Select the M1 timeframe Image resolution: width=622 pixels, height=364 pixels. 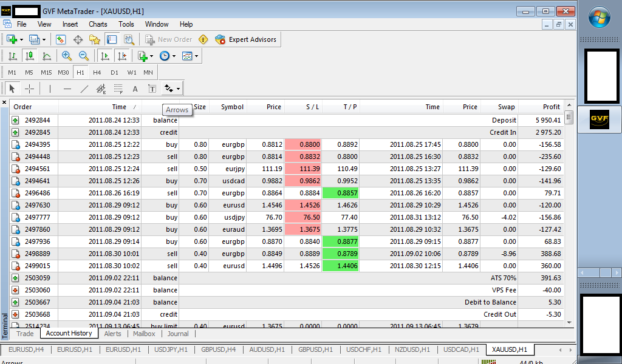(12, 72)
